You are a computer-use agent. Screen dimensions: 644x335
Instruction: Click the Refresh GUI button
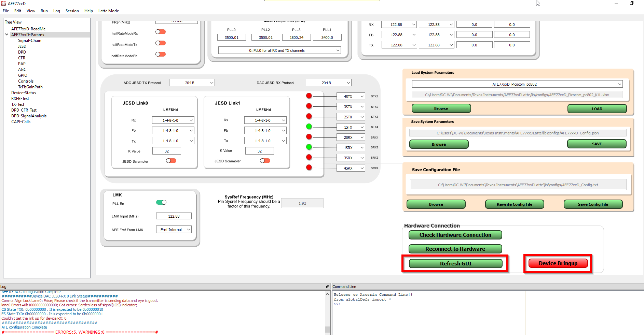point(456,263)
